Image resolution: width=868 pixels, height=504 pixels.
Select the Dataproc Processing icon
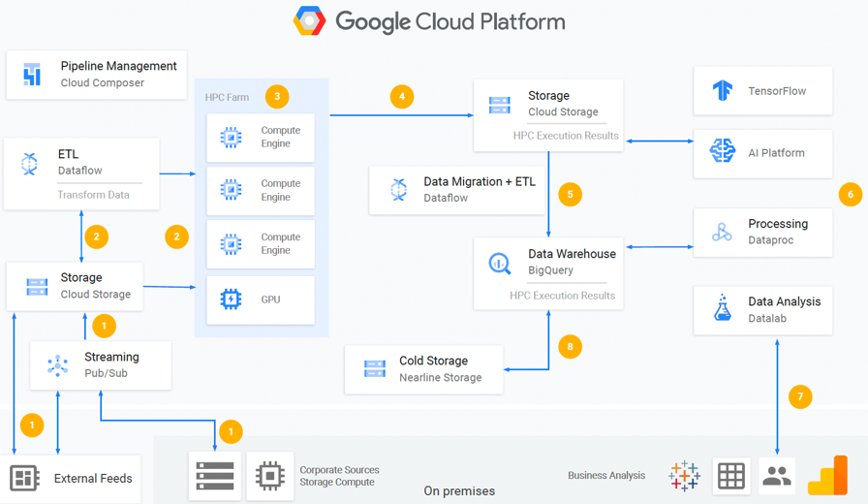click(x=723, y=233)
